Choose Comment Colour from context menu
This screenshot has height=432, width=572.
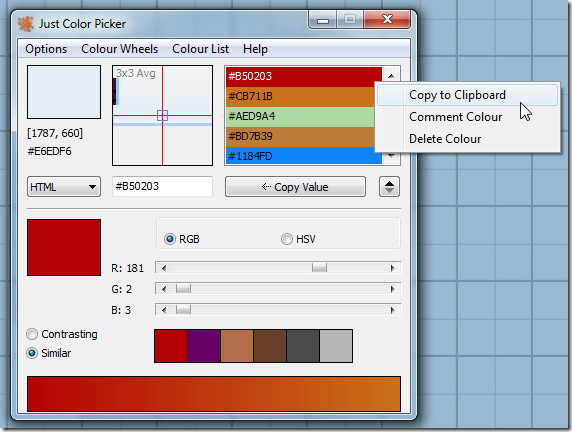(467, 117)
